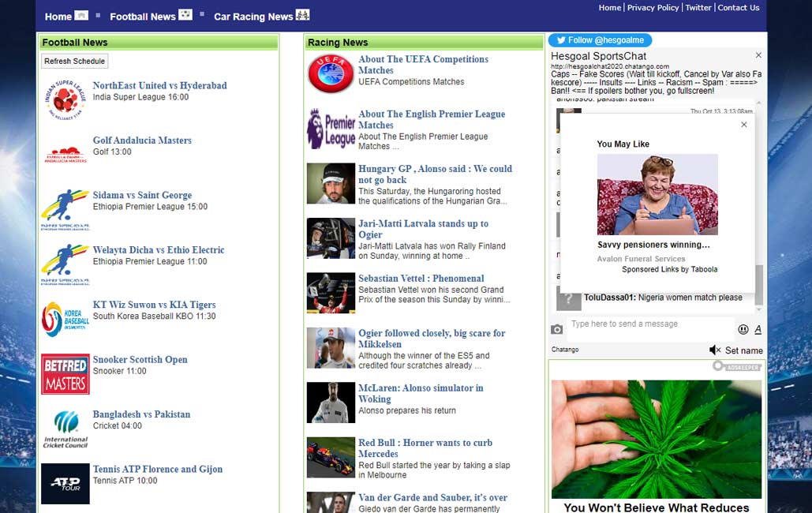
Task: Click the ATP Tour logo
Action: click(x=65, y=484)
